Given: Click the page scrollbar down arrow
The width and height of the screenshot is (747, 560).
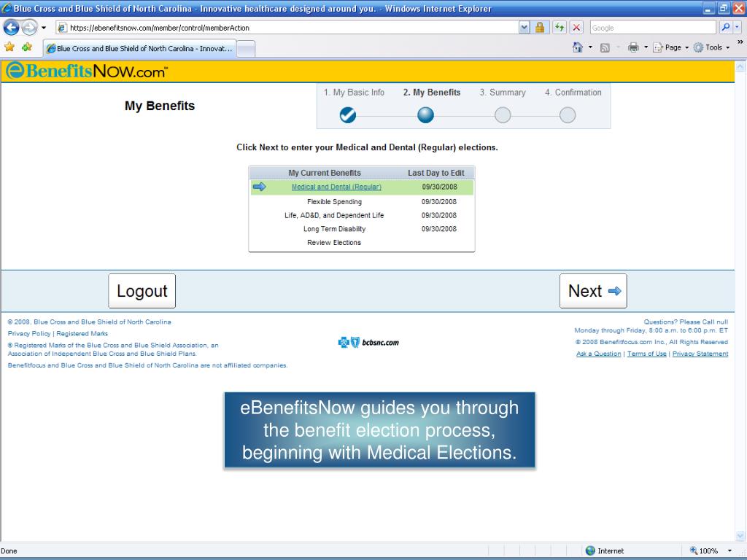Looking at the screenshot, I should click(740, 536).
